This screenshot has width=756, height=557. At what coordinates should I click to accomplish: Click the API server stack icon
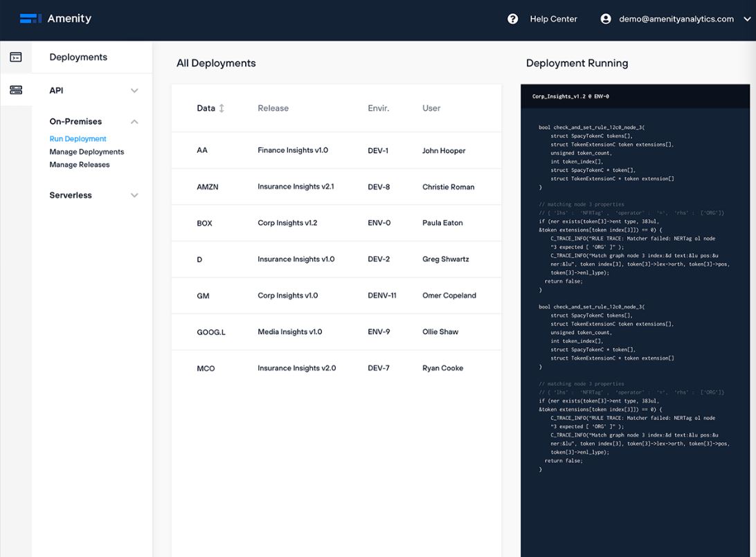click(x=16, y=89)
